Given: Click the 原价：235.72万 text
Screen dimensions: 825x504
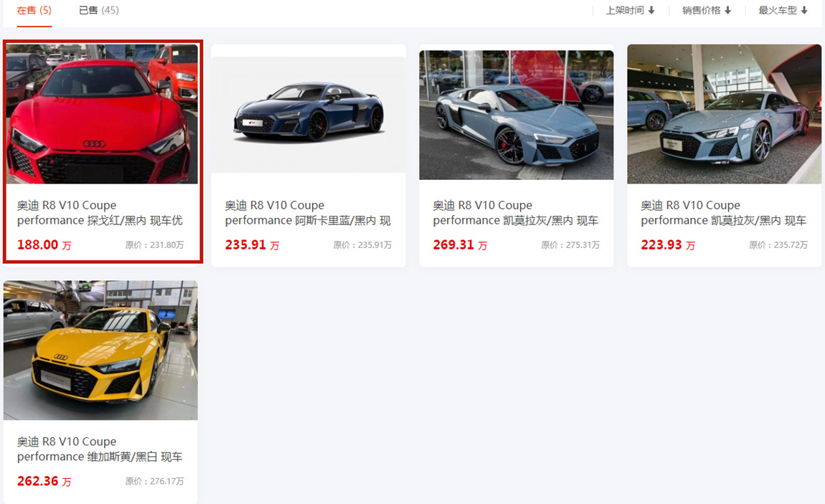Looking at the screenshot, I should tap(778, 245).
